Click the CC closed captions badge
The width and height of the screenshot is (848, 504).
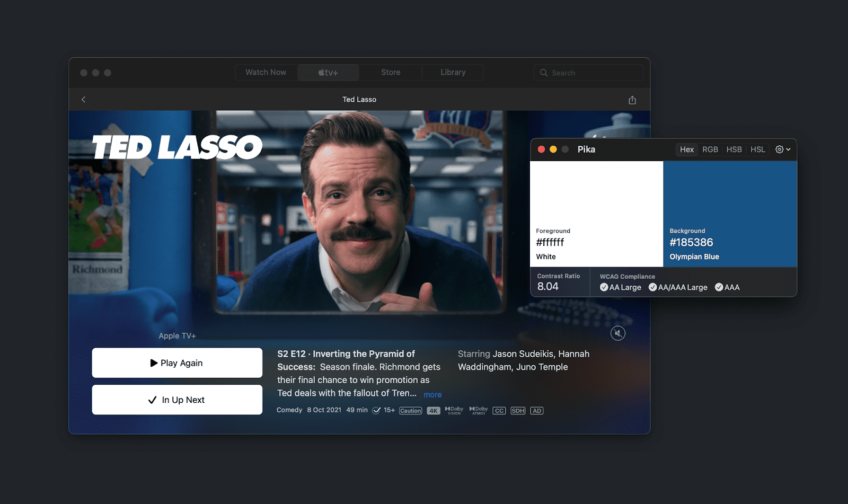click(499, 410)
